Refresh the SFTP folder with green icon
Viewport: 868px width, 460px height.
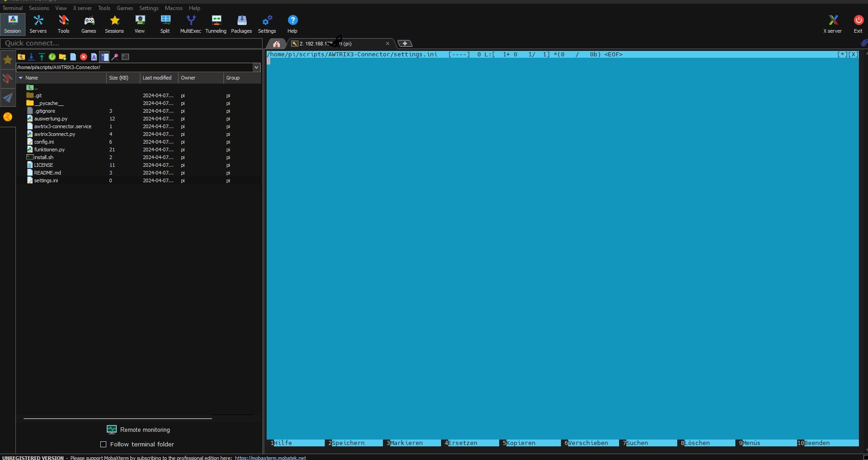pyautogui.click(x=52, y=57)
